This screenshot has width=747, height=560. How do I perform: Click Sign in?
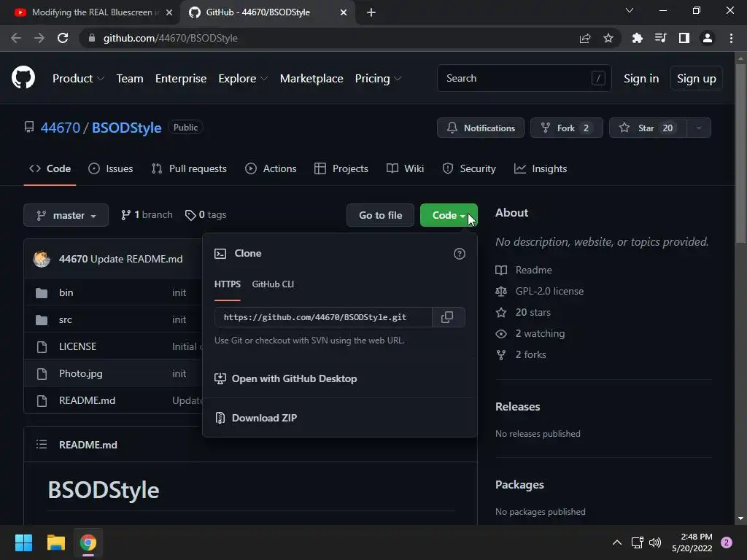(641, 79)
